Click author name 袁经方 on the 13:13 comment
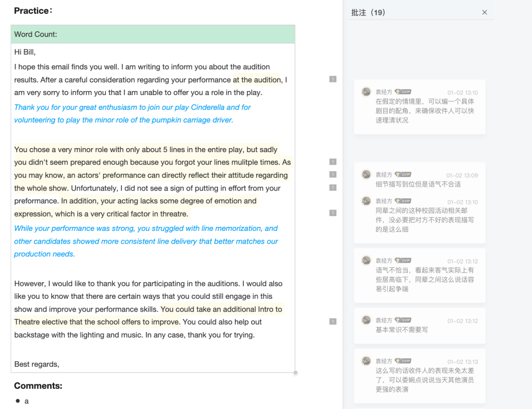Screen dimensions: 532x409 (384, 361)
